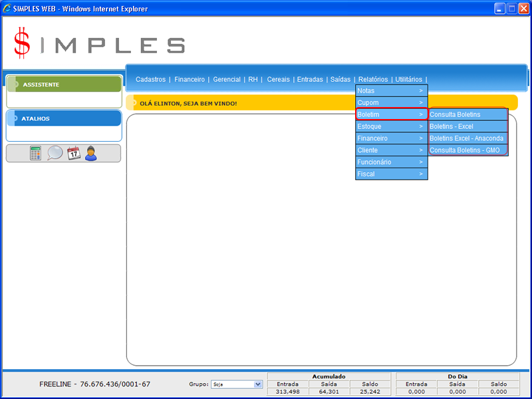Image resolution: width=532 pixels, height=399 pixels.
Task: Open the Financeiro menu in top bar
Action: coord(190,79)
